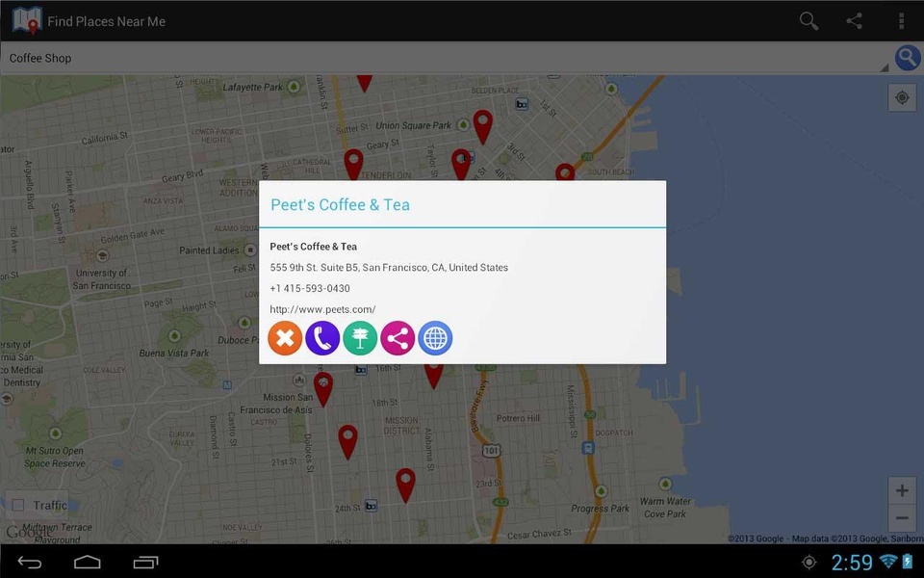Tap the Mt Sutro Open Space Reserve label
924x578 pixels.
(54, 457)
